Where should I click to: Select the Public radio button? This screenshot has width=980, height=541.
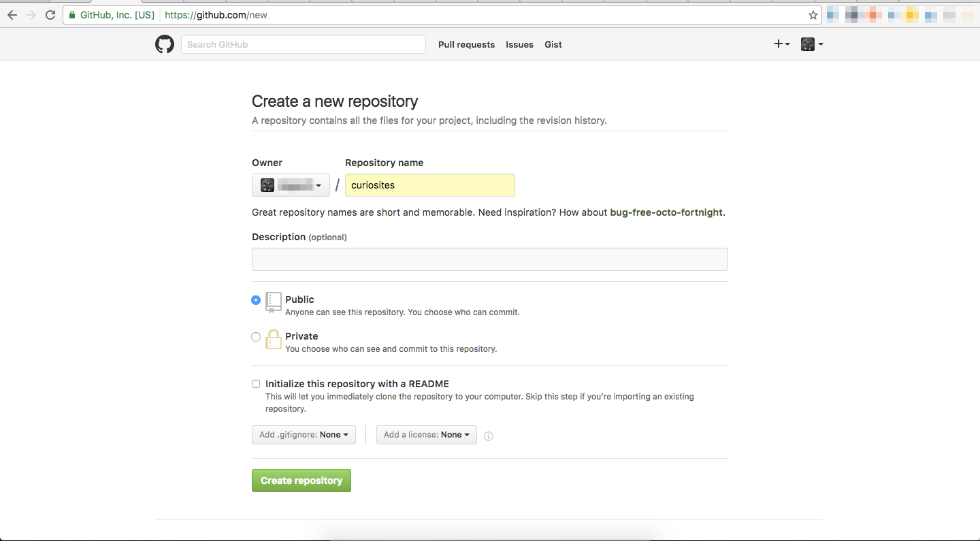pos(256,299)
